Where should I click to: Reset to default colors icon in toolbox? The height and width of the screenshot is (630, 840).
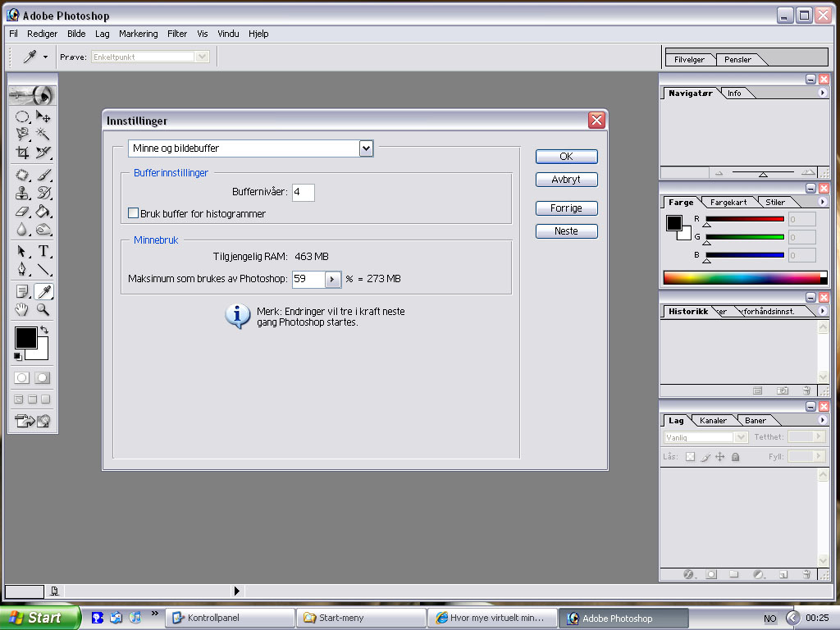[x=18, y=356]
